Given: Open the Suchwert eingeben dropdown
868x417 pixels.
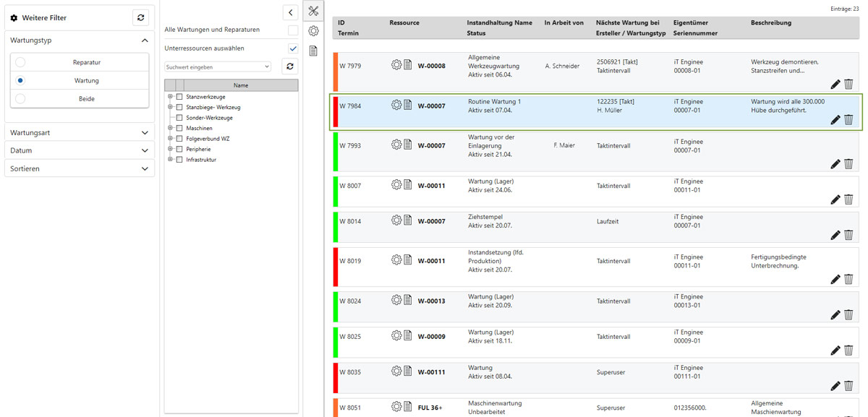Looking at the screenshot, I should pos(218,66).
